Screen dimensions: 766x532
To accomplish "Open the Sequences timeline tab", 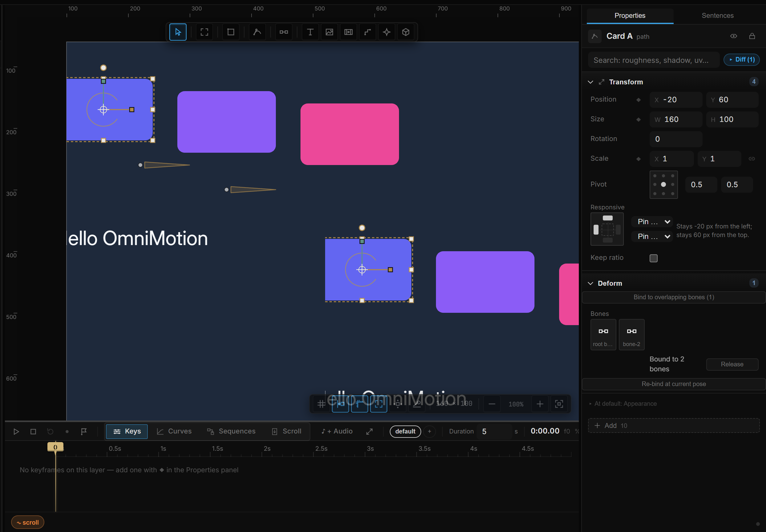I will tap(231, 431).
